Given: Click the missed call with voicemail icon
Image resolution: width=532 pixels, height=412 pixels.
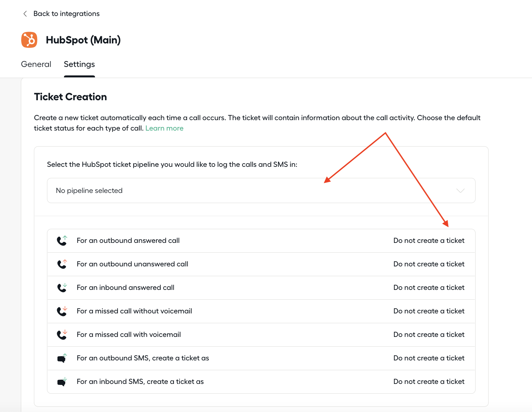Looking at the screenshot, I should 62,335.
